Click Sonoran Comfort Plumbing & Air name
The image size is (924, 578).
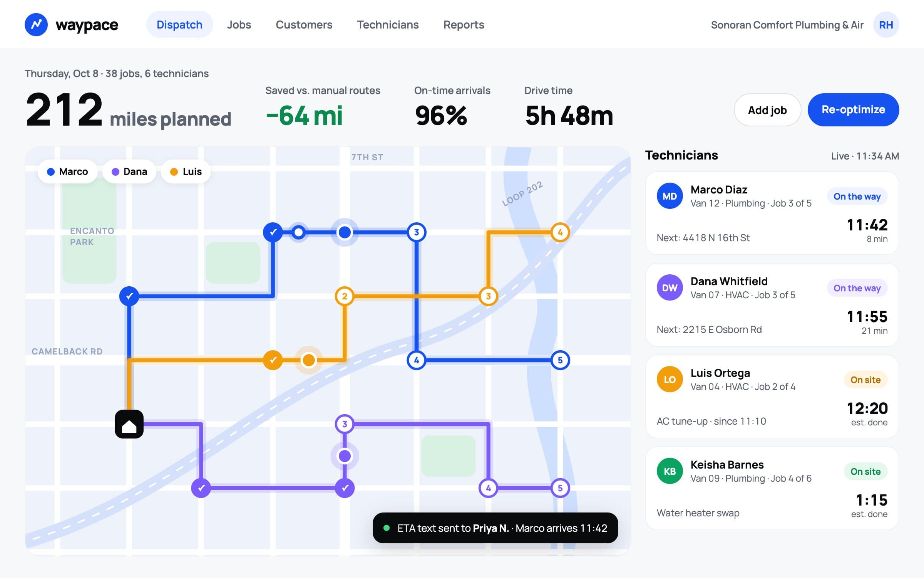[787, 25]
